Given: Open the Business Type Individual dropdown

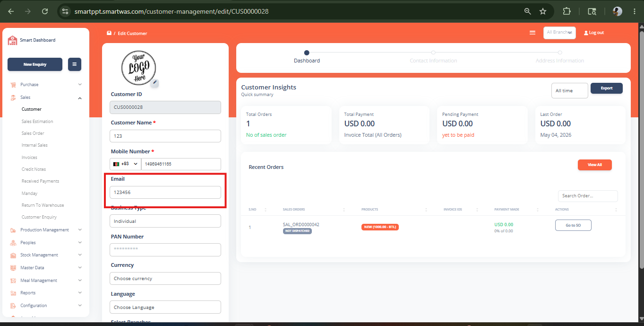Looking at the screenshot, I should [x=165, y=221].
